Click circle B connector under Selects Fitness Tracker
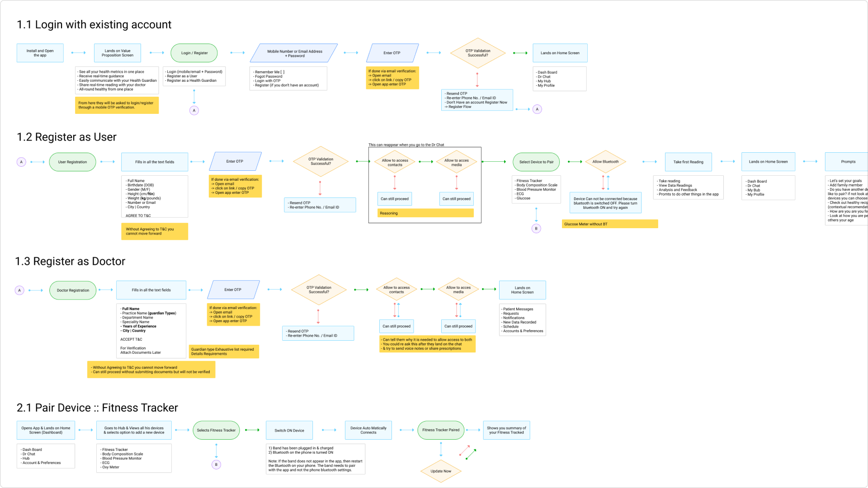The image size is (868, 488). [x=216, y=465]
